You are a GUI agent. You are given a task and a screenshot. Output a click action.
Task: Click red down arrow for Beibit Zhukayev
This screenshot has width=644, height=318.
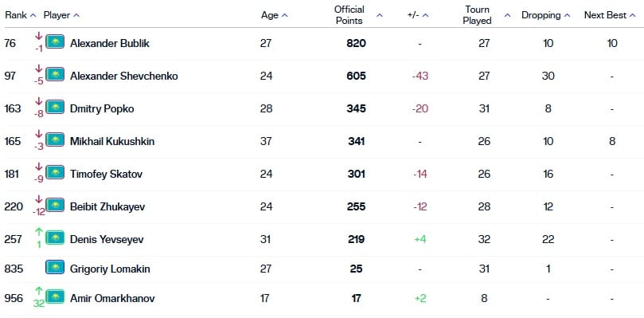(38, 199)
